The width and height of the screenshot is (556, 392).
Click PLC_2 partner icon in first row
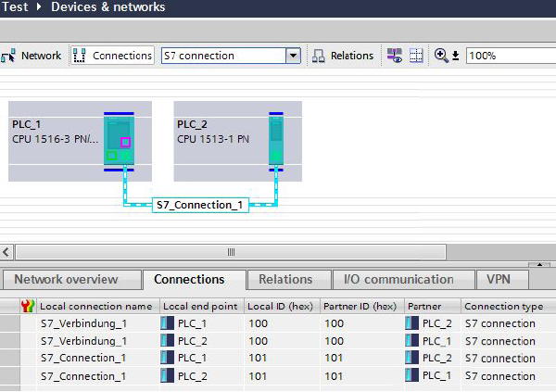click(411, 323)
